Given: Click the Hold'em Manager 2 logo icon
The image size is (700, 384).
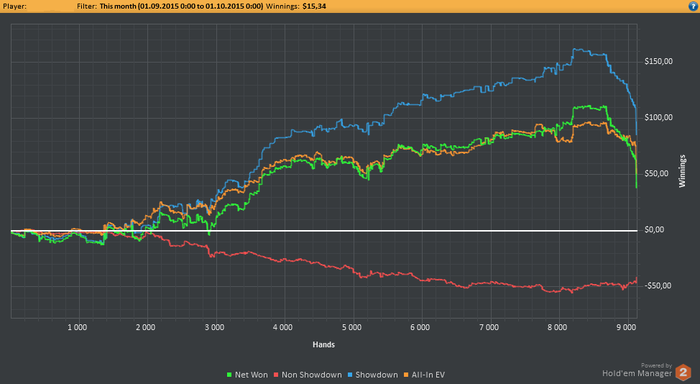Looking at the screenshot, I should tap(683, 372).
